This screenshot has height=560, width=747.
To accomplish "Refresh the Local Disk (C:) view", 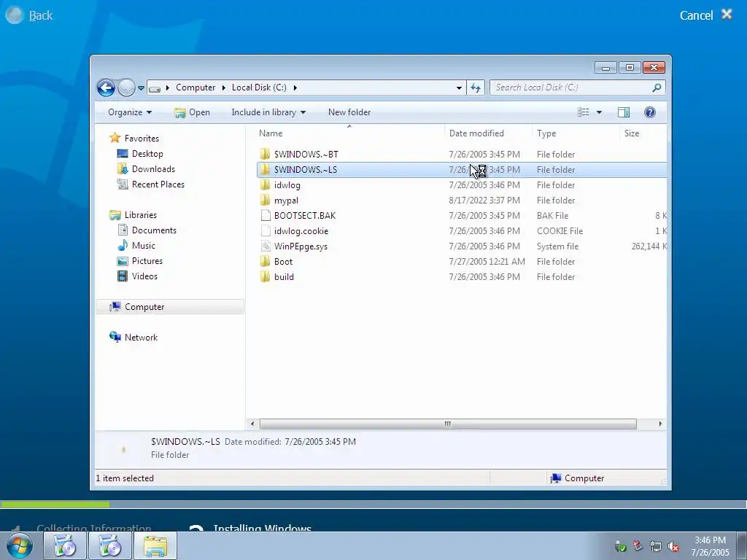I will click(476, 87).
